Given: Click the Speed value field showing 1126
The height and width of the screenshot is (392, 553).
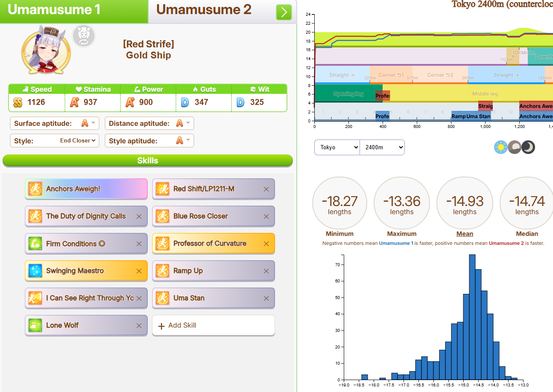Looking at the screenshot, I should pyautogui.click(x=43, y=102).
